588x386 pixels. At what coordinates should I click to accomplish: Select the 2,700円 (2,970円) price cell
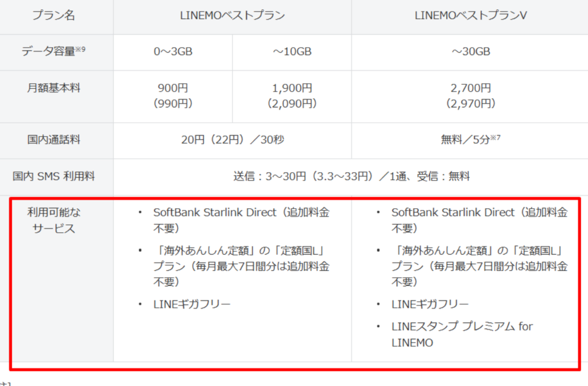tap(471, 95)
